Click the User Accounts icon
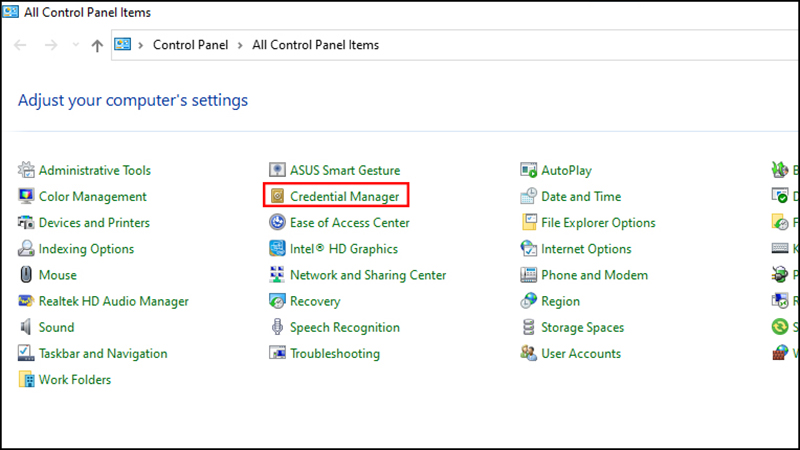 click(x=528, y=353)
